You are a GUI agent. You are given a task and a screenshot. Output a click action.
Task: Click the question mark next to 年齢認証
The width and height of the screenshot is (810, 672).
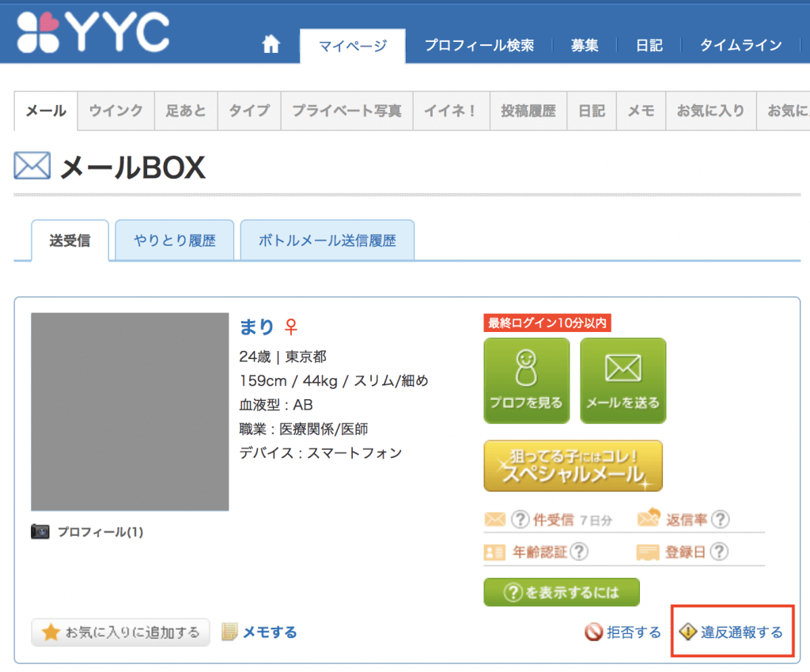579,552
